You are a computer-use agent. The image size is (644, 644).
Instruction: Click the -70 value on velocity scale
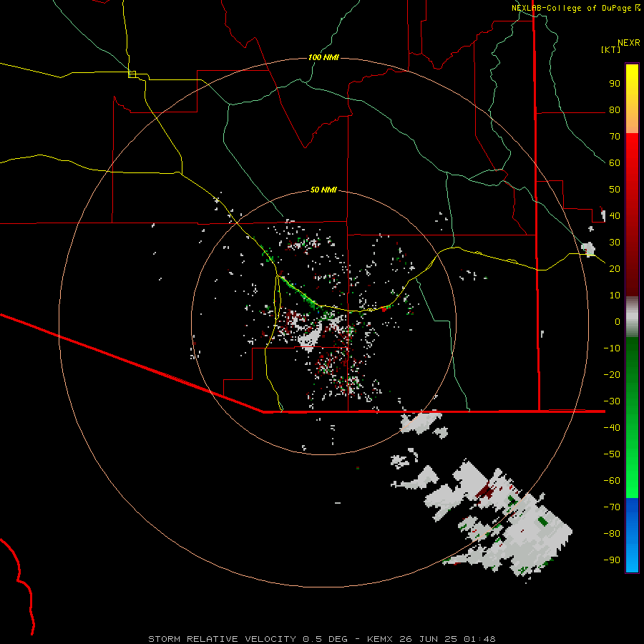(x=612, y=507)
